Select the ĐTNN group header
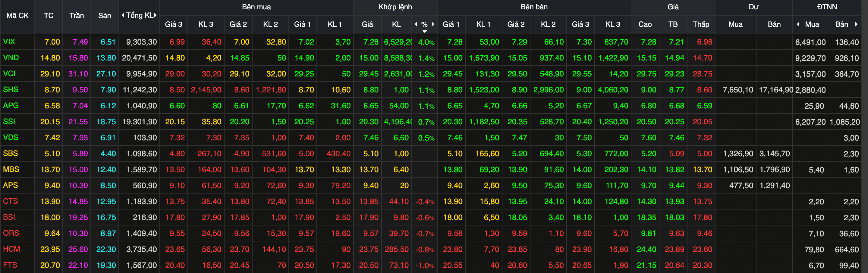The image size is (868, 273). 827,7
